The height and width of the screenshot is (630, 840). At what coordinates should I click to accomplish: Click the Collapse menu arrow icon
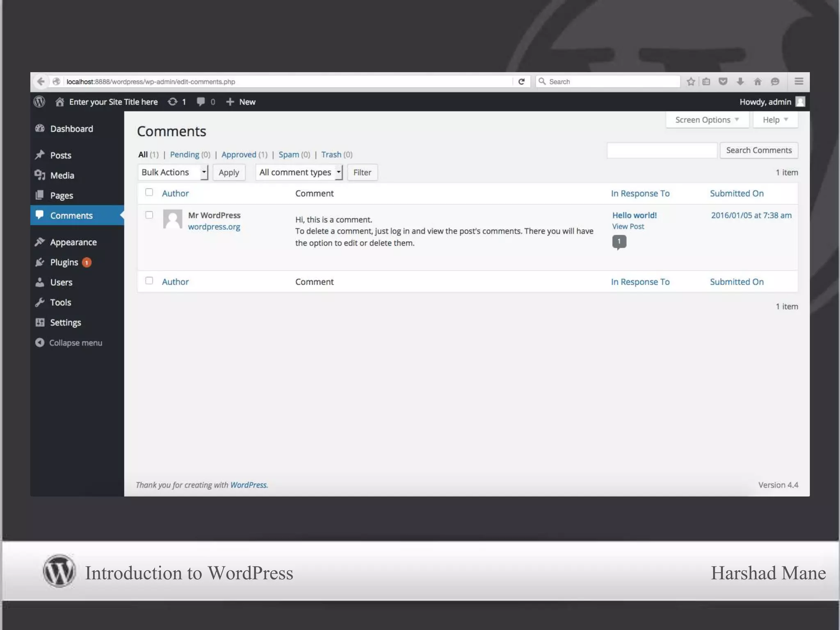tap(40, 342)
